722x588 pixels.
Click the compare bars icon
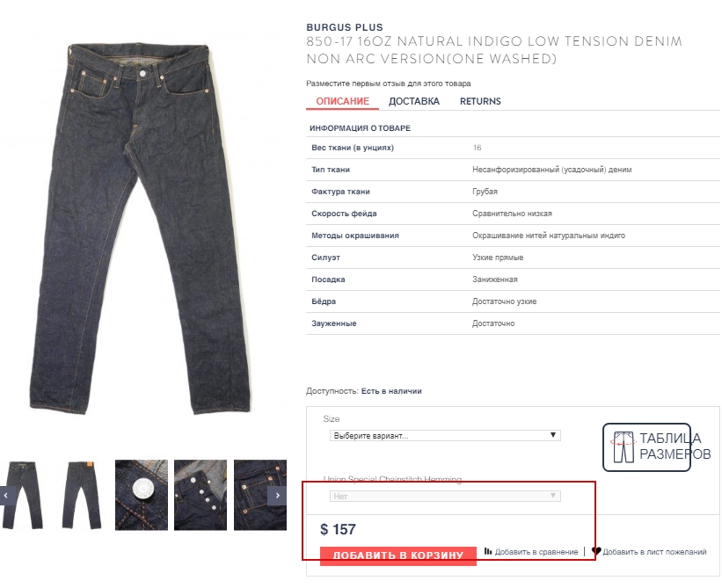pos(488,551)
